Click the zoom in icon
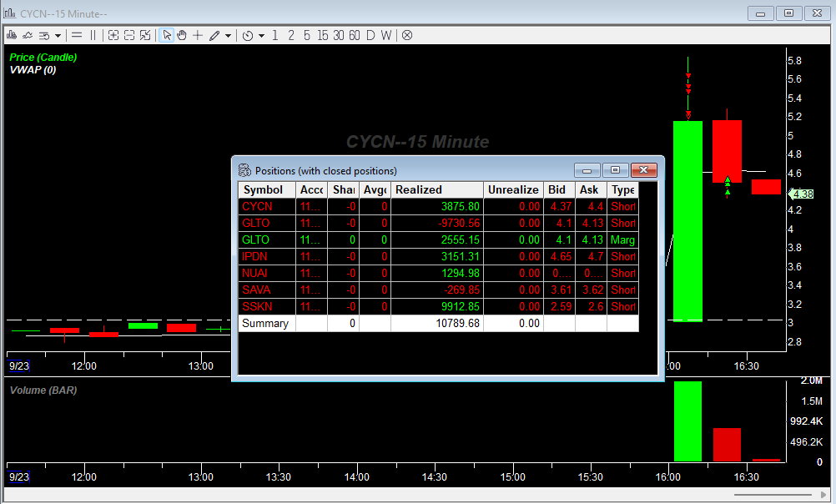836x504 pixels. point(113,35)
